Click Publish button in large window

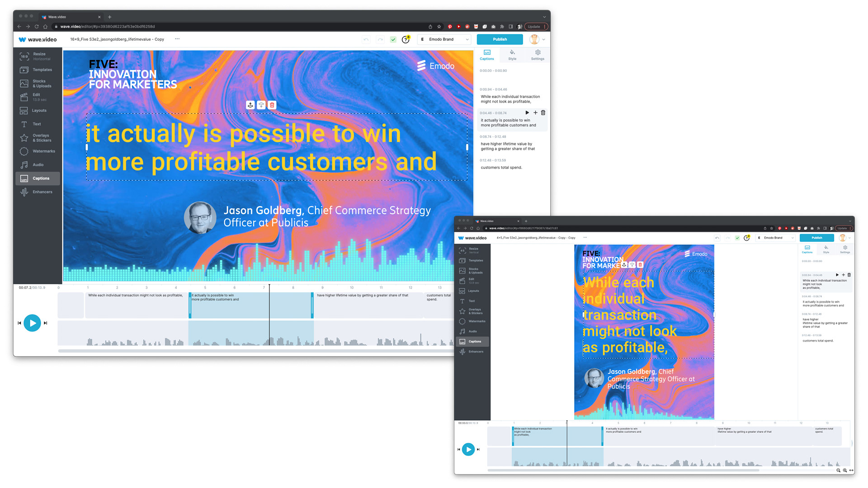coord(500,39)
